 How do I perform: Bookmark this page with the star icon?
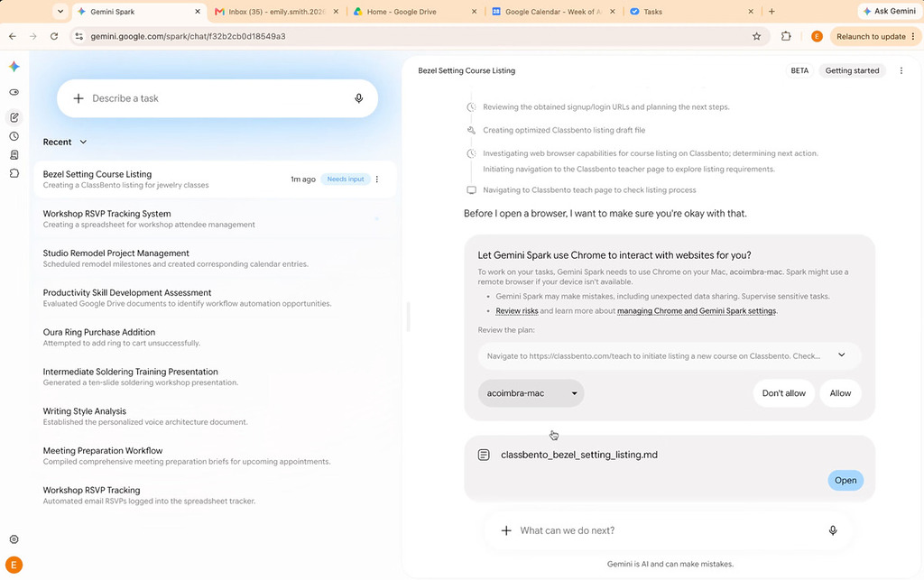(x=757, y=36)
